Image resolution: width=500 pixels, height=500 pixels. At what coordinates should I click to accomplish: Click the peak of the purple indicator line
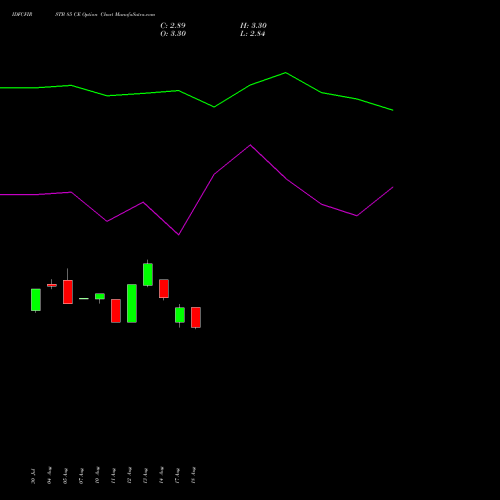click(x=250, y=145)
